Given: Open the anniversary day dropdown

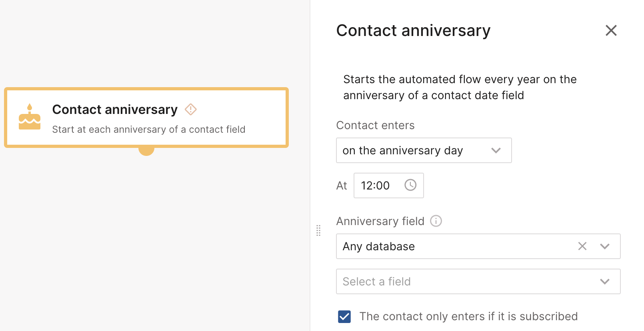Looking at the screenshot, I should 424,150.
